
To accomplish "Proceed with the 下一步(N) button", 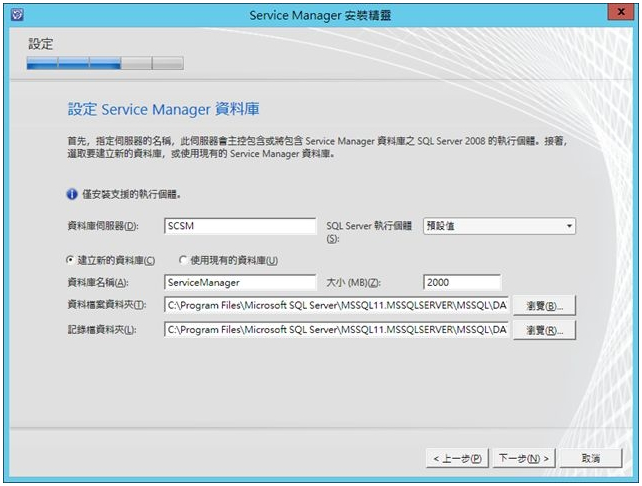I will [x=524, y=458].
